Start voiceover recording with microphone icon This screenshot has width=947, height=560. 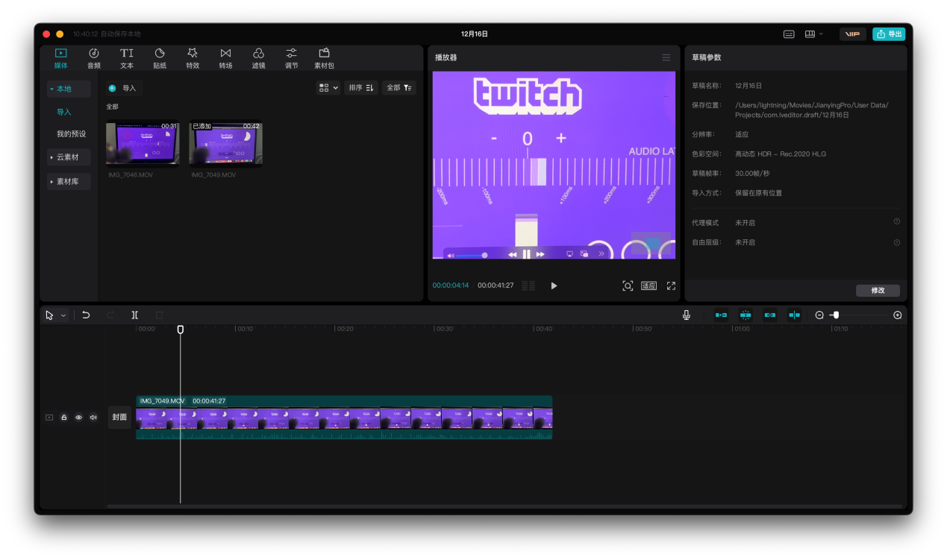687,315
